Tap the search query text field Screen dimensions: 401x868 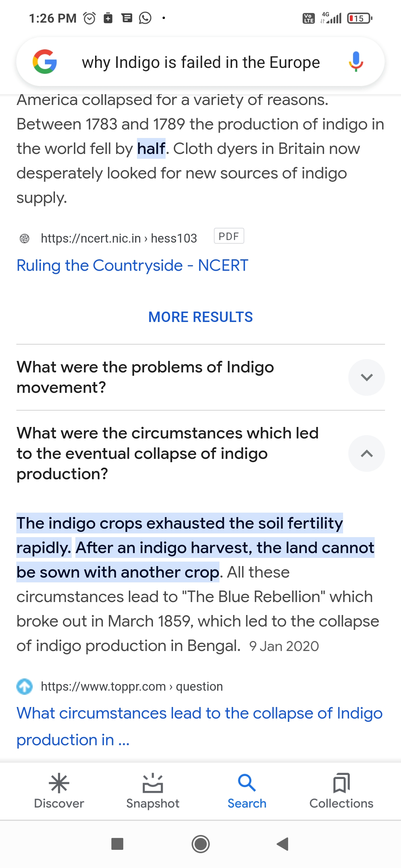point(201,62)
